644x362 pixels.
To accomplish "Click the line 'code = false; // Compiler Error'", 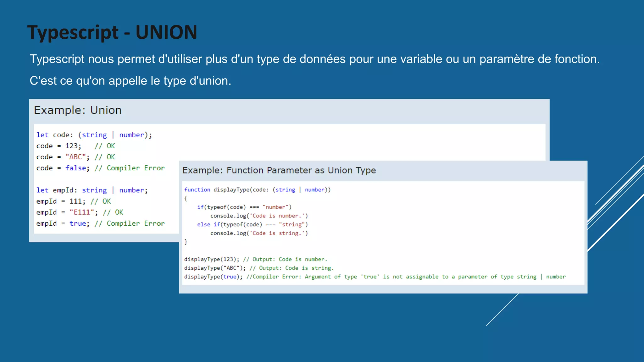I will (x=100, y=168).
